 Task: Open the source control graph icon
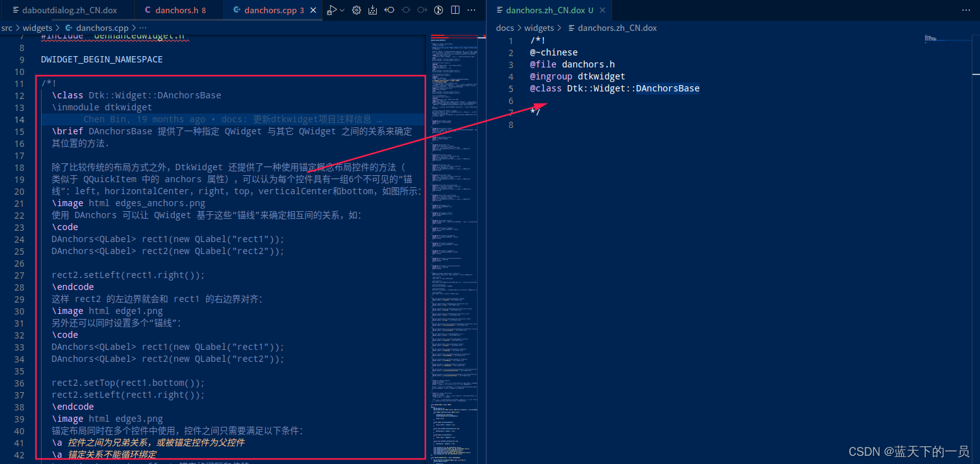438,10
